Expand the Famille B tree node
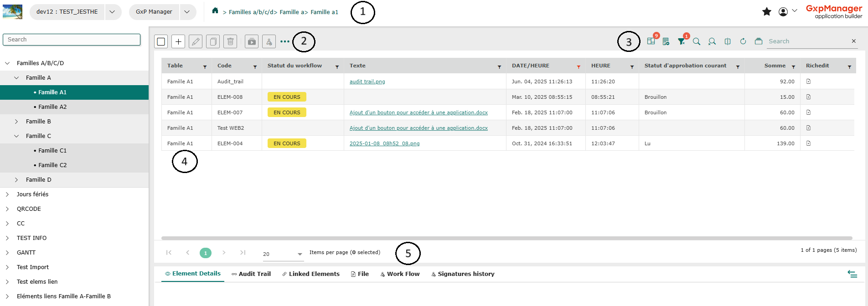 (x=16, y=122)
